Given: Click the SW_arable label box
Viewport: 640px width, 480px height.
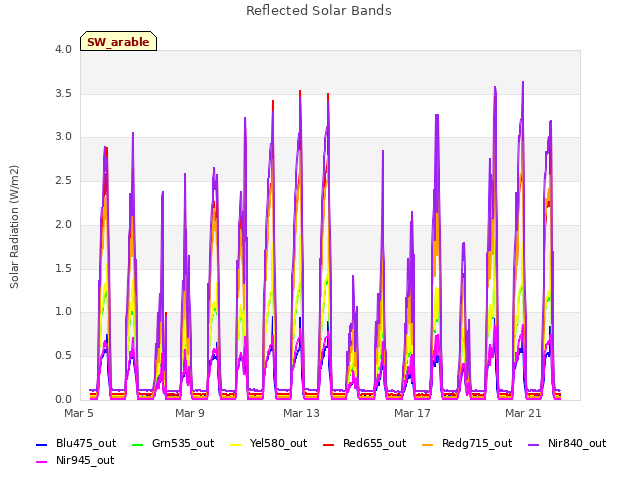Looking at the screenshot, I should point(118,41).
